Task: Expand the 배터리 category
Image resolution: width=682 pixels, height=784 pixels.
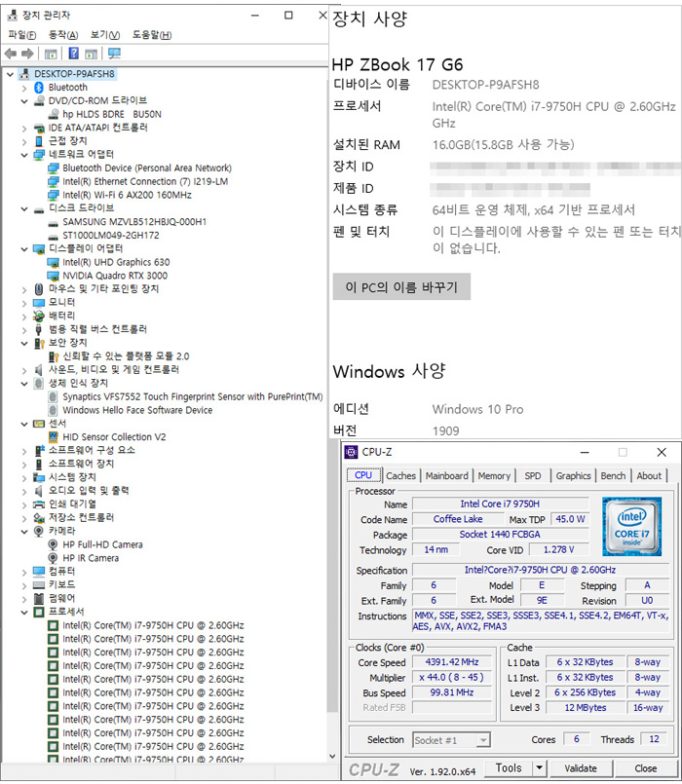Action: [24, 316]
